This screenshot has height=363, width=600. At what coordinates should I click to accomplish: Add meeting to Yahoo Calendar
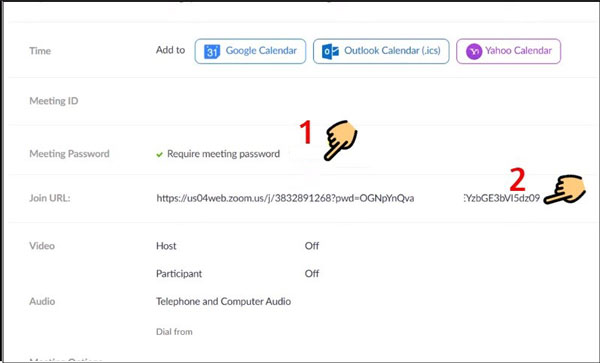[x=509, y=51]
